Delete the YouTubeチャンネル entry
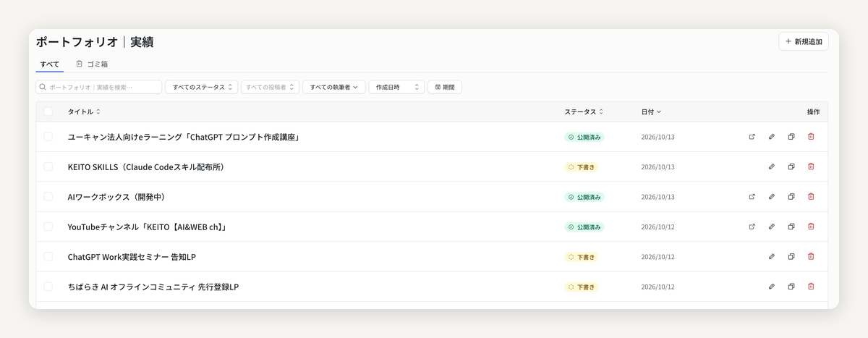The height and width of the screenshot is (338, 868). [x=811, y=227]
